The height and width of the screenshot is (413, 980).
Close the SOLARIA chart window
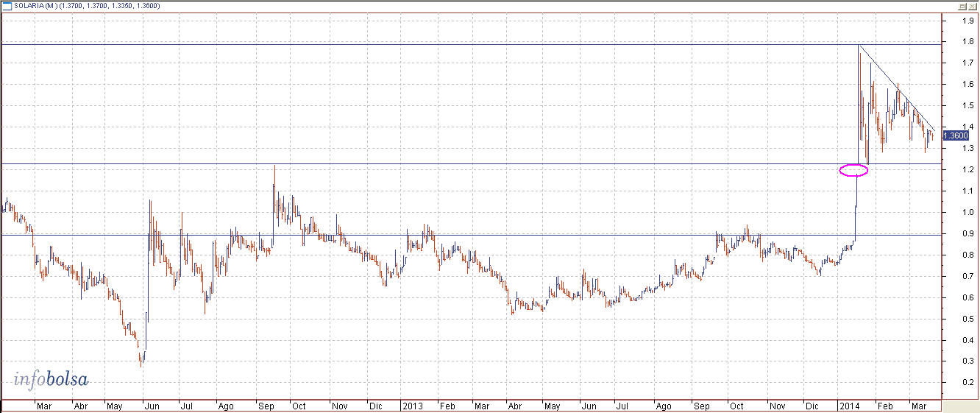point(971,6)
